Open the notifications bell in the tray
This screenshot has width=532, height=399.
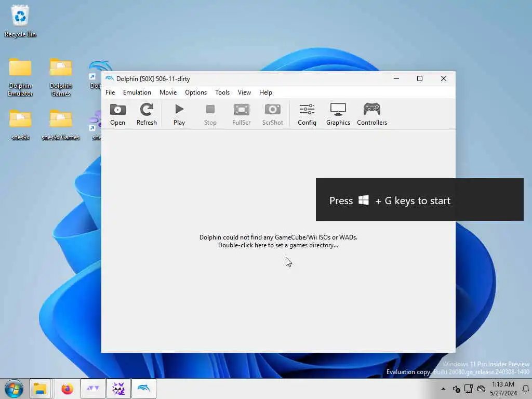(x=526, y=389)
